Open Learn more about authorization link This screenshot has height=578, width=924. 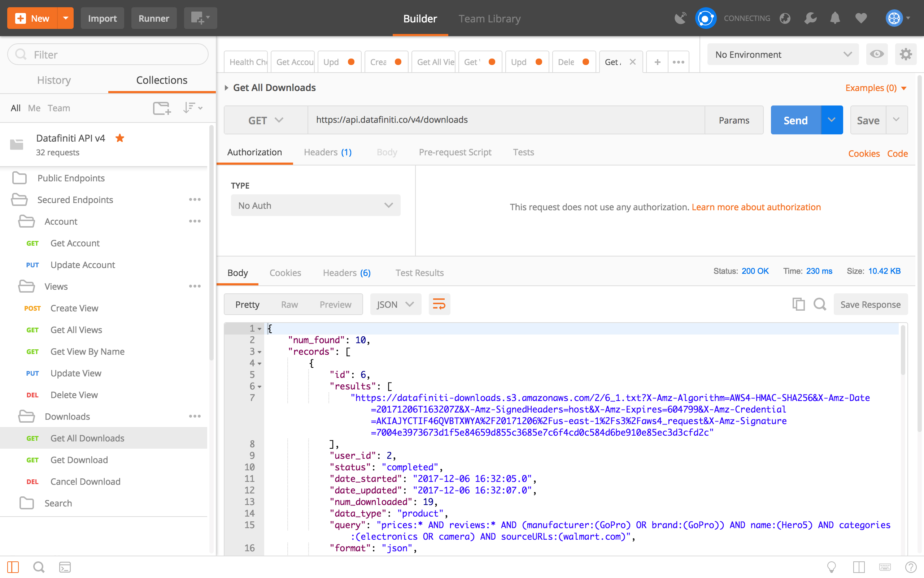click(x=756, y=207)
